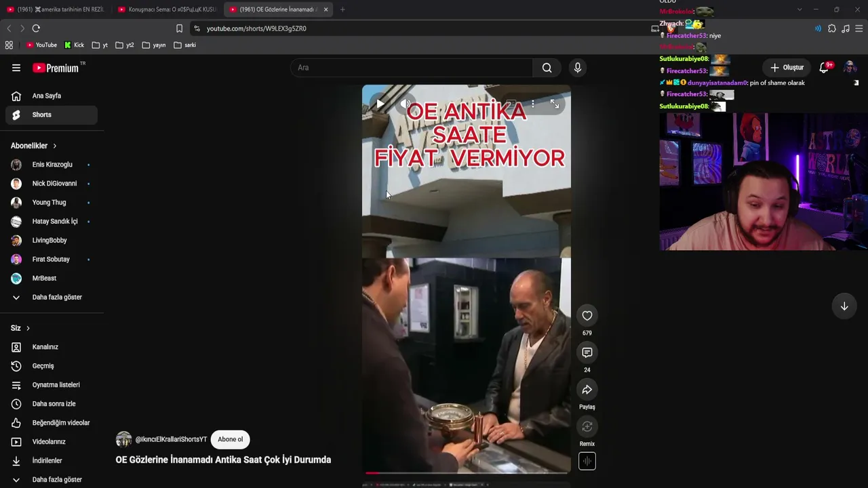
Task: Switch to the amerika tarihinin browser tab
Action: click(x=55, y=9)
